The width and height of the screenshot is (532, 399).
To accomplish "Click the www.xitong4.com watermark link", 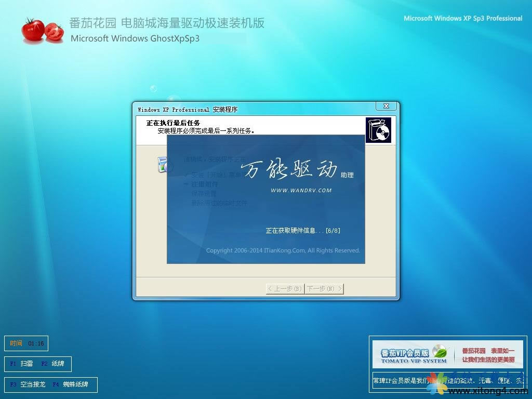I will (487, 391).
